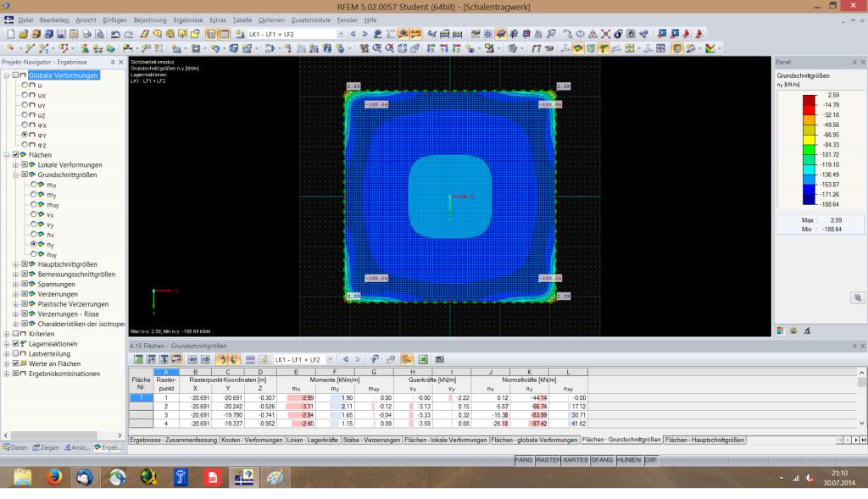
Task: Switch to Knoten - Verformungen tab
Action: click(252, 441)
